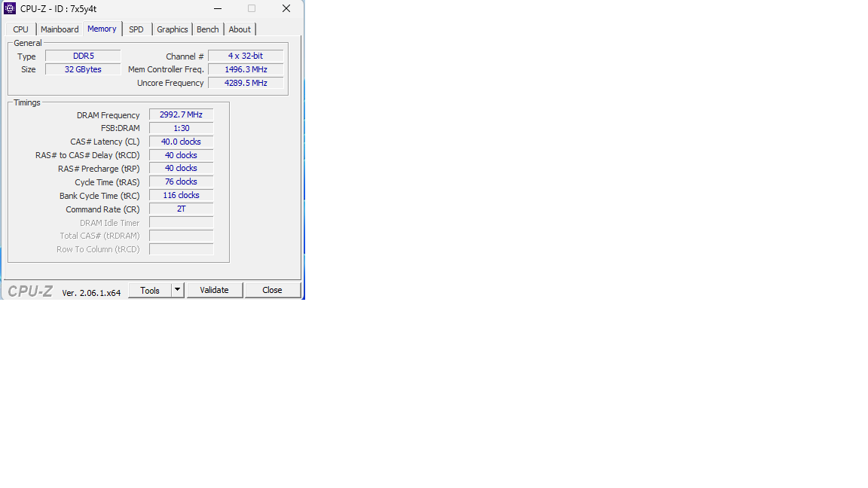The height and width of the screenshot is (488, 868).
Task: Go to the About tab
Action: (240, 29)
